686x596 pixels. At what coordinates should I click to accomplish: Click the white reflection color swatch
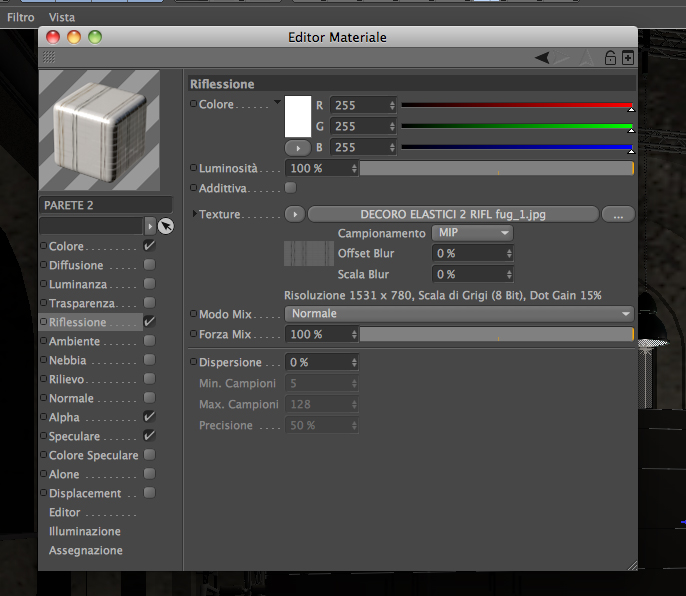point(298,116)
